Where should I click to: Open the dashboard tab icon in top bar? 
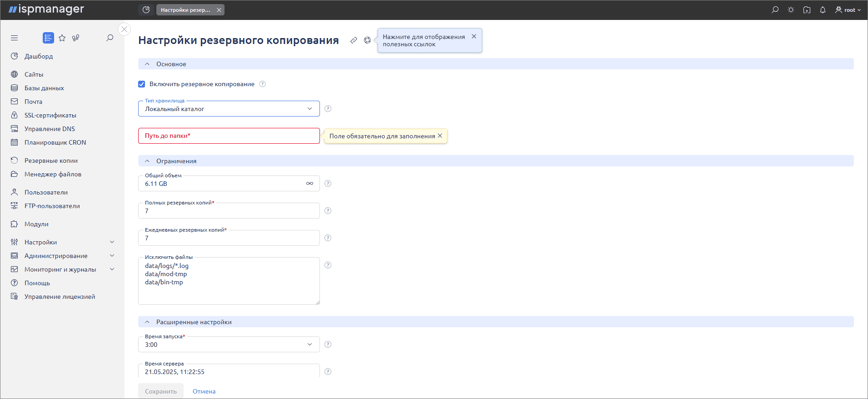pyautogui.click(x=146, y=10)
